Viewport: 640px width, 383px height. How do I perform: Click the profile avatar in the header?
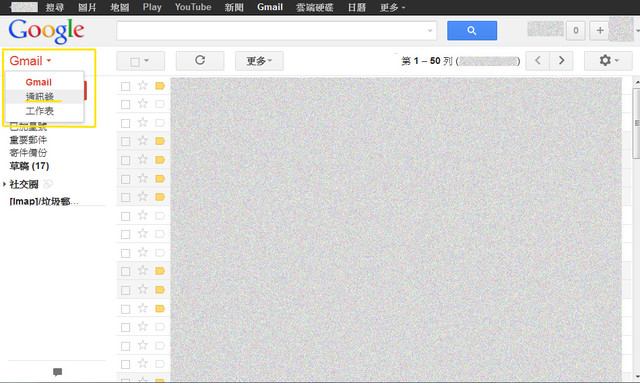(621, 29)
